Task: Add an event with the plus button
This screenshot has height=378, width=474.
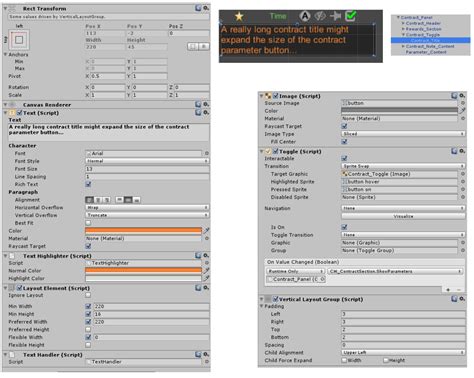Action: (448, 289)
